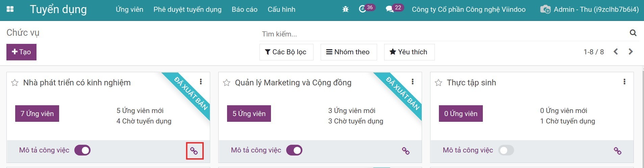Focus the Tìm kiếm search field

click(439, 34)
